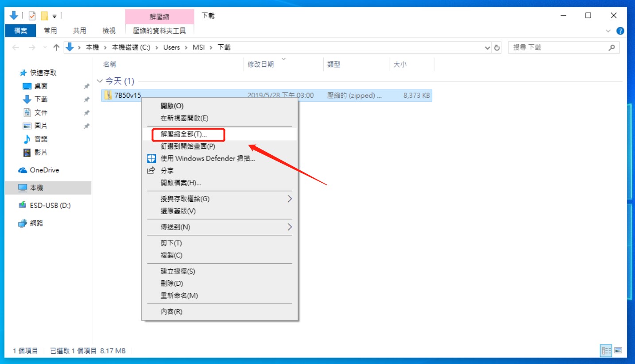Open the ESD-USB (D:) drive
This screenshot has height=364, width=635.
pyautogui.click(x=50, y=205)
